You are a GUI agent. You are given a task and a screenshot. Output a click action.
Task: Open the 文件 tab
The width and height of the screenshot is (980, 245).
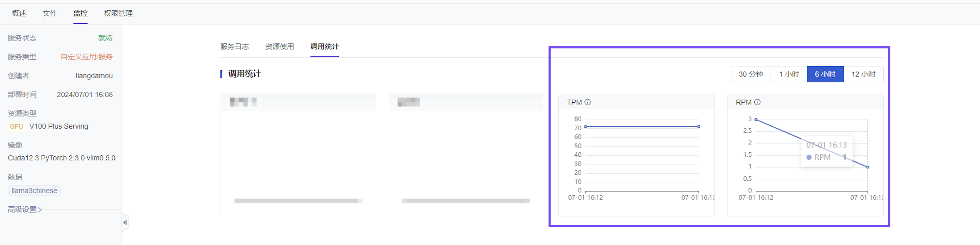pos(49,13)
